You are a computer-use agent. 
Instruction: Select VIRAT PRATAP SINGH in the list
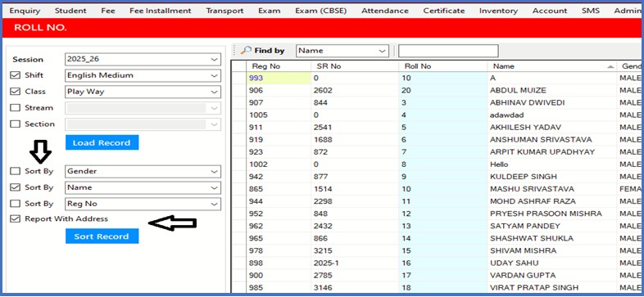tap(552, 287)
